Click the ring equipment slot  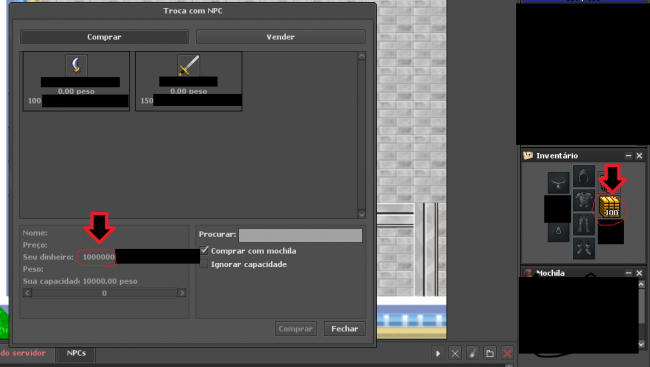click(558, 231)
